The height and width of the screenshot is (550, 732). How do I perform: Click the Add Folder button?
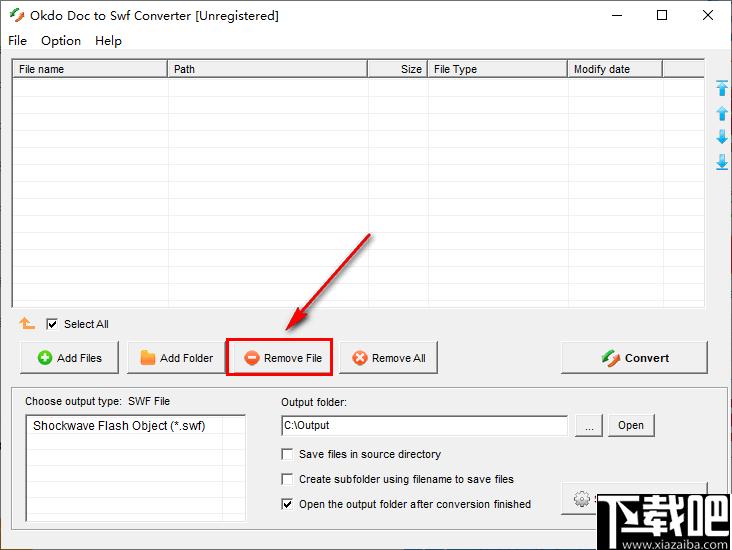pos(176,358)
